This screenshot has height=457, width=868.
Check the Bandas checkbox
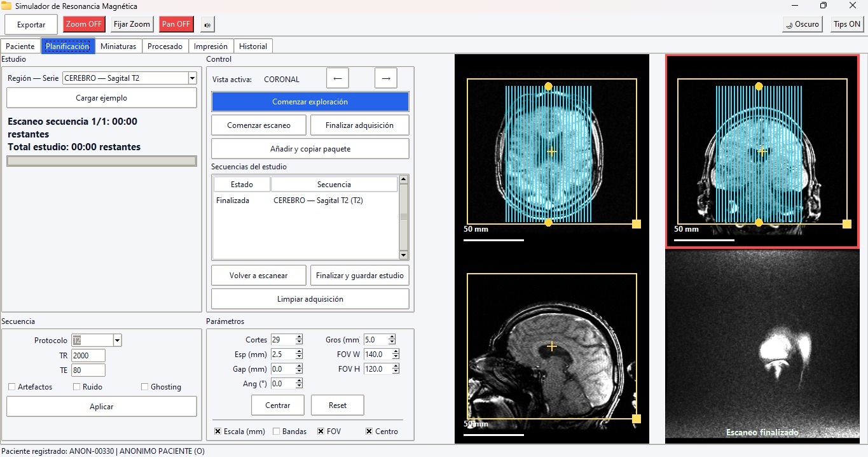click(277, 432)
